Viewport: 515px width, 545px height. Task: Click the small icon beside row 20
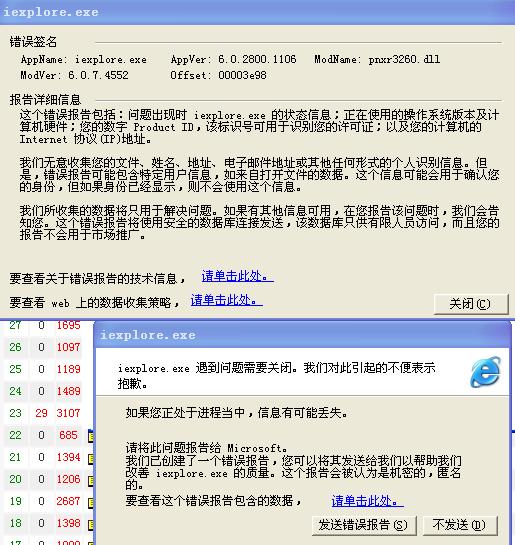point(91,481)
